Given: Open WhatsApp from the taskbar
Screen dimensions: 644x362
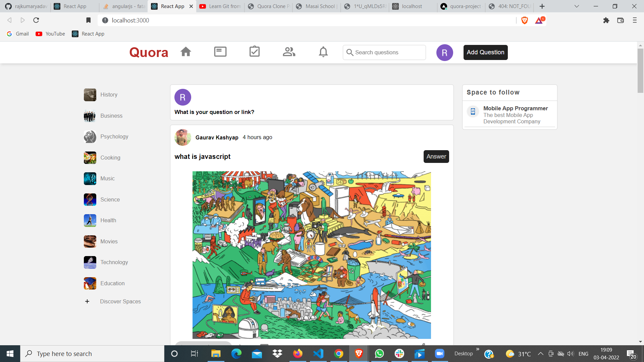Looking at the screenshot, I should coord(379,354).
